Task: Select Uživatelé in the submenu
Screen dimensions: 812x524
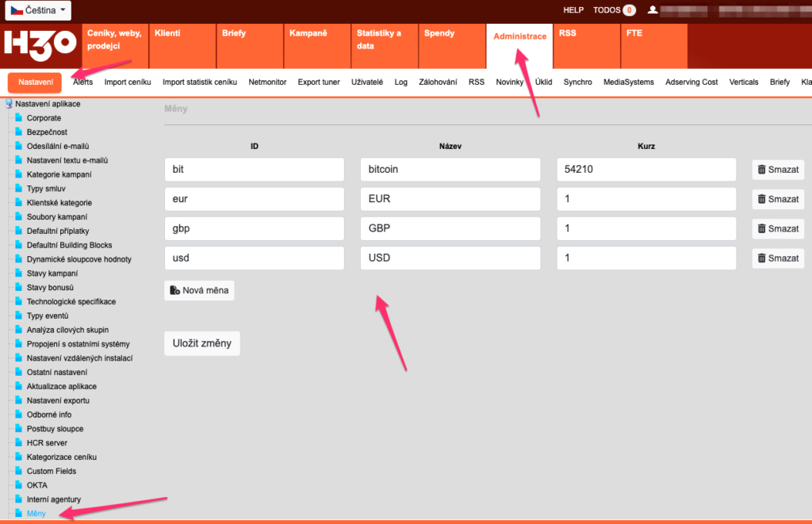Action: pos(367,82)
